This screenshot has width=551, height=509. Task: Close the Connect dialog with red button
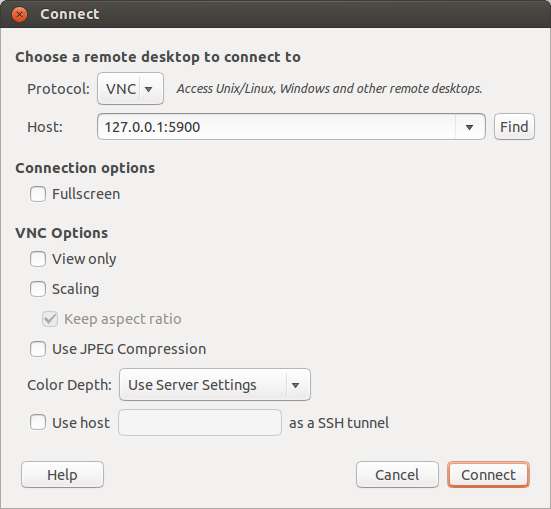19,14
